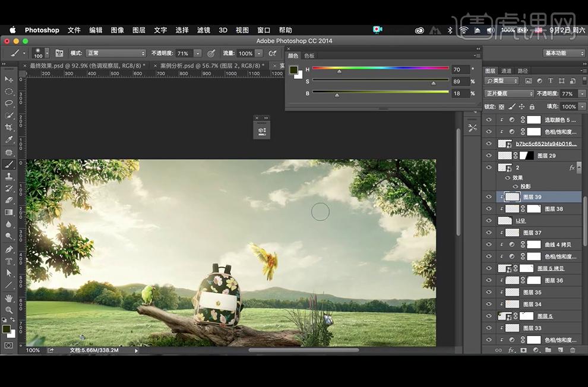The image size is (588, 387).
Task: Click the pixel layer filter icon
Action: click(529, 81)
